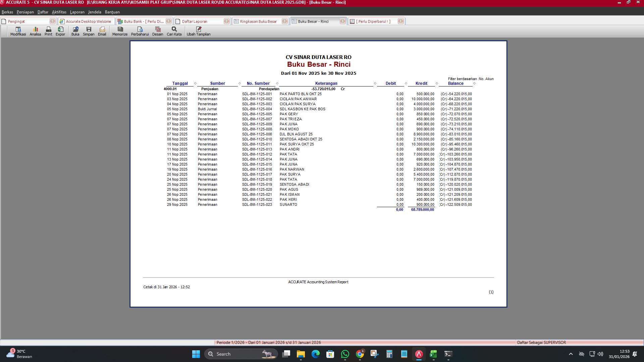Viewport: 644px width, 362px height.
Task: Open the Laporan menu
Action: click(x=77, y=12)
